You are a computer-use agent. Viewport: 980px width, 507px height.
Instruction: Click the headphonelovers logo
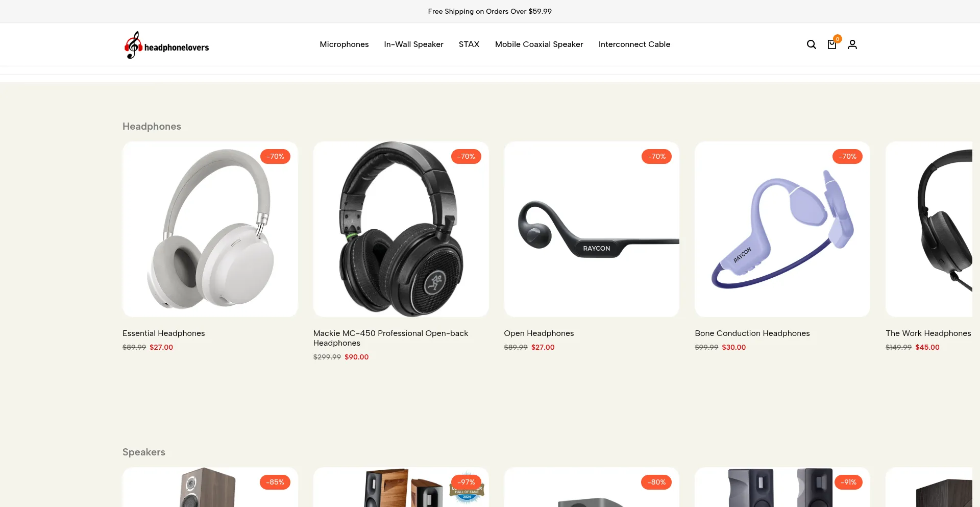pos(167,45)
